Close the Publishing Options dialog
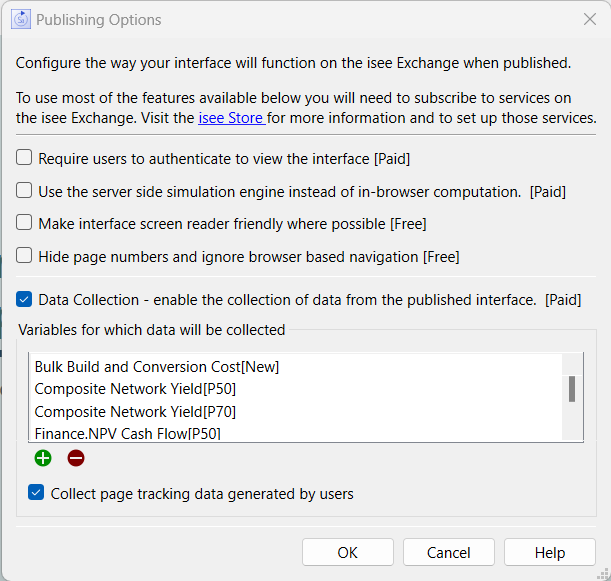Viewport: 611px width, 581px height. pos(590,19)
